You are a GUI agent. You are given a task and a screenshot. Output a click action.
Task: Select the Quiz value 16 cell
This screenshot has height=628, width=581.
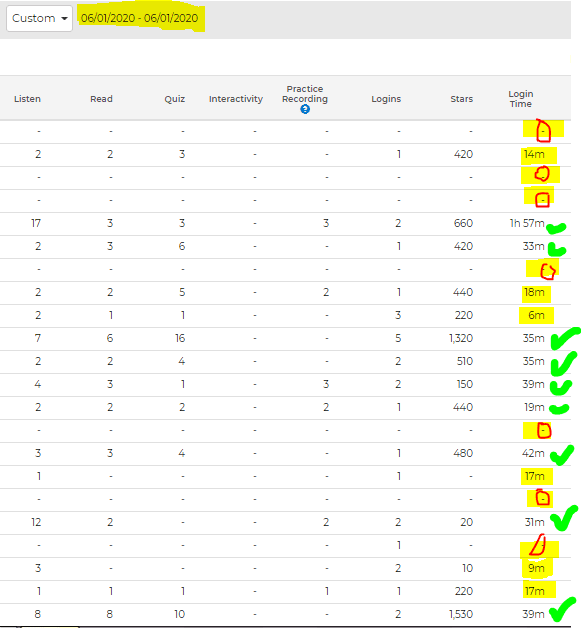[x=180, y=338]
